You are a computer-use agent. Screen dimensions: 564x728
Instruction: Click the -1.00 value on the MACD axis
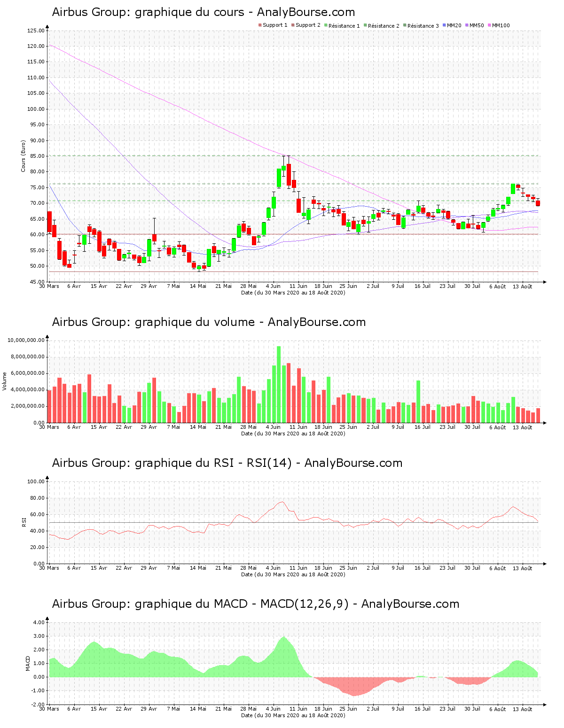pos(38,690)
